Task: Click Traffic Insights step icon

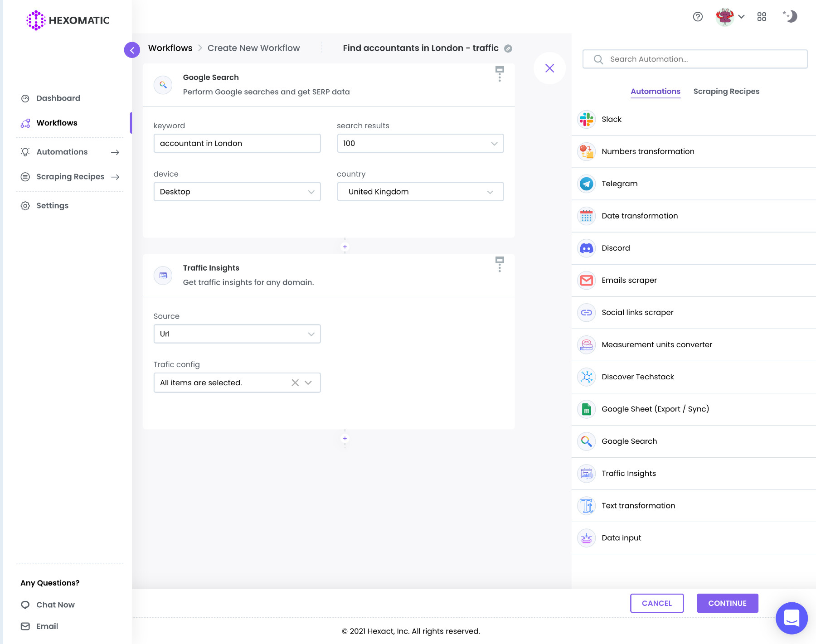Action: pos(163,275)
